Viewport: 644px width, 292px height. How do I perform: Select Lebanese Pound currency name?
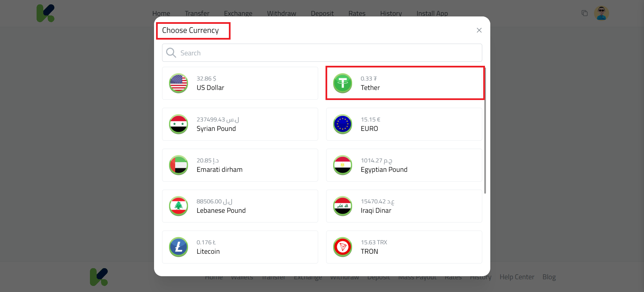(x=221, y=210)
